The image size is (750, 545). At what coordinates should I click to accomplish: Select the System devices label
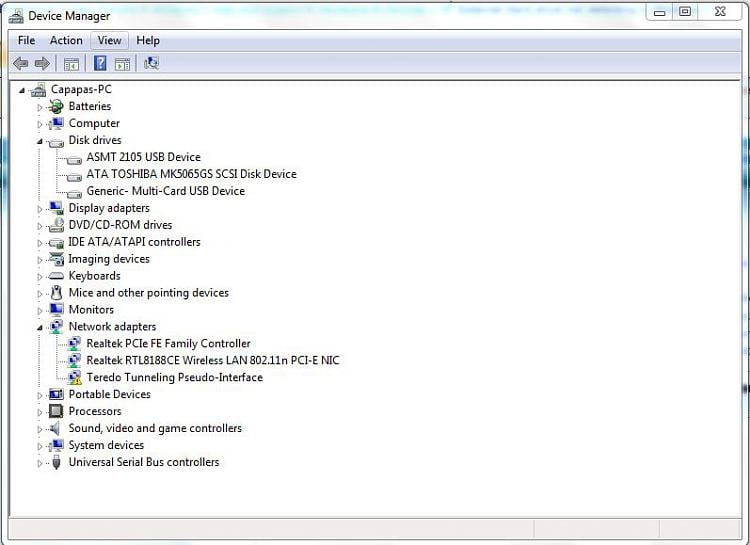point(106,445)
